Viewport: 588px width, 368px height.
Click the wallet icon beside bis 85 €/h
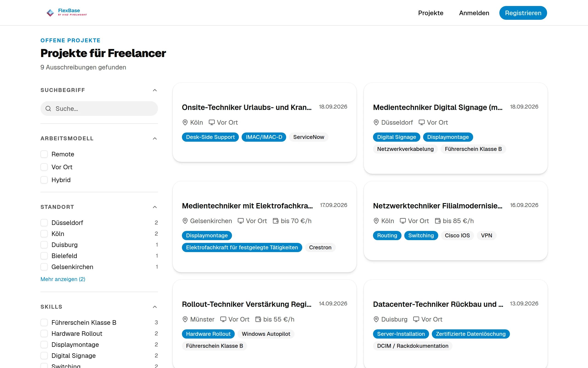[x=438, y=221]
